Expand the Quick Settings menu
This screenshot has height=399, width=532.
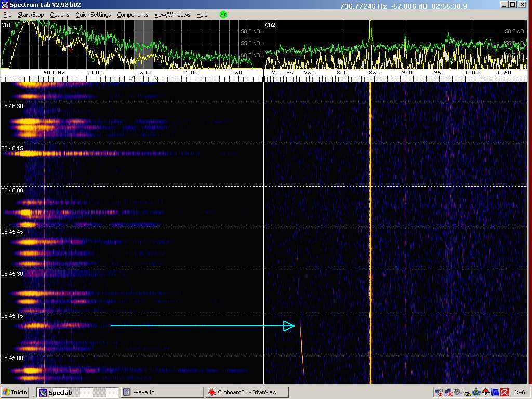[93, 15]
